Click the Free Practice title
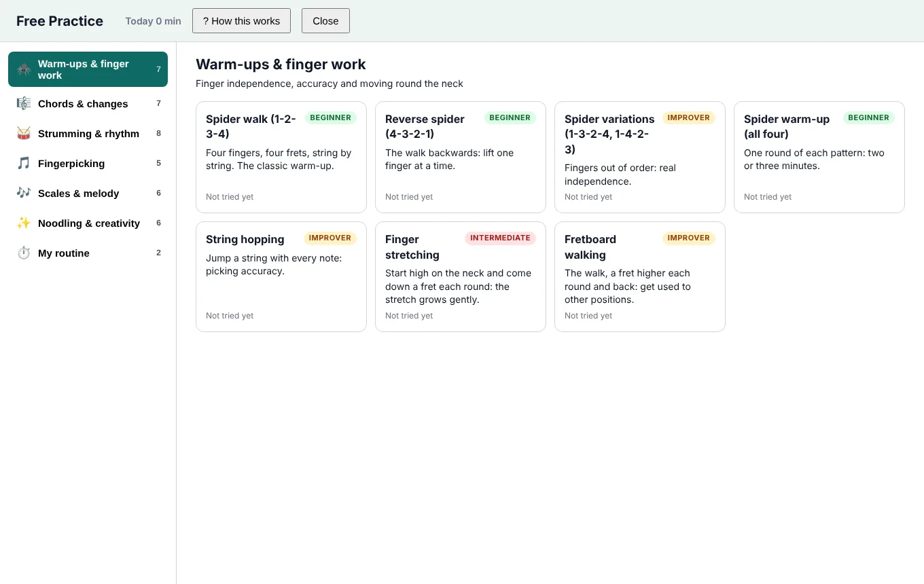Viewport: 924px width, 584px height. click(x=60, y=21)
